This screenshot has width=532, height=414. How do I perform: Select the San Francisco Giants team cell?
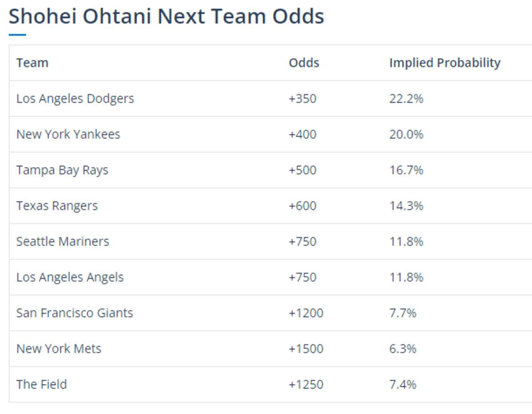(x=74, y=313)
